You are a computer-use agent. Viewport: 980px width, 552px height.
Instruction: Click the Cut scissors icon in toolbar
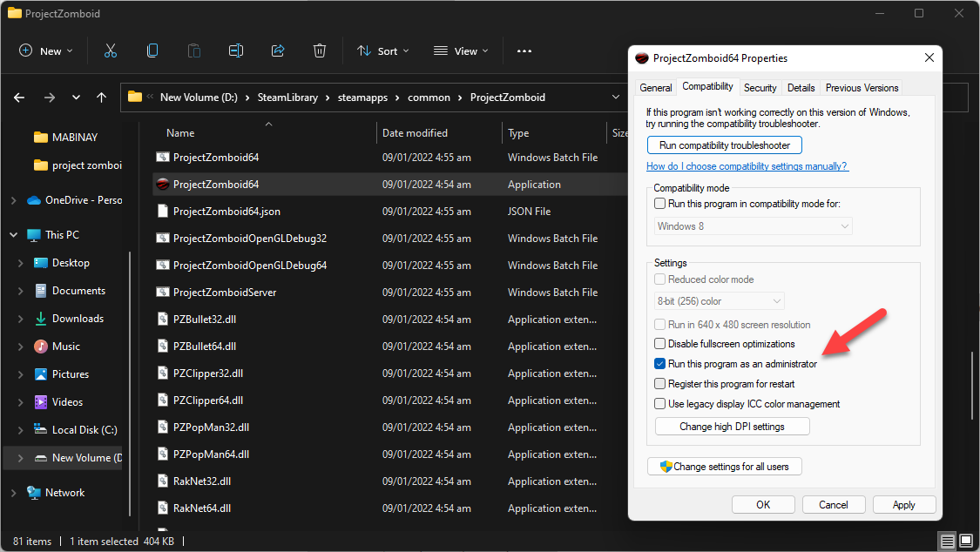point(111,51)
